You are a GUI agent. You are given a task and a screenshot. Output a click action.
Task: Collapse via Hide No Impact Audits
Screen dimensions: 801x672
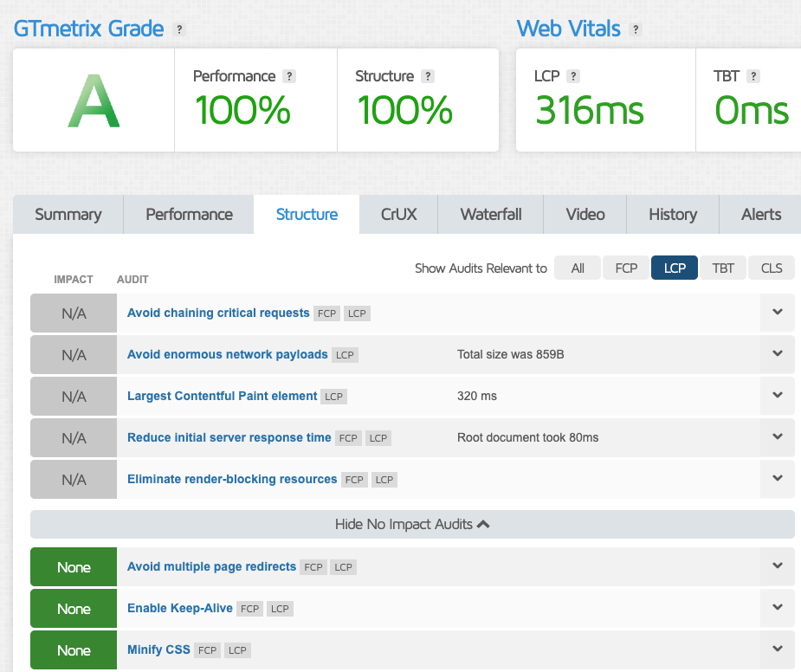pyautogui.click(x=412, y=524)
